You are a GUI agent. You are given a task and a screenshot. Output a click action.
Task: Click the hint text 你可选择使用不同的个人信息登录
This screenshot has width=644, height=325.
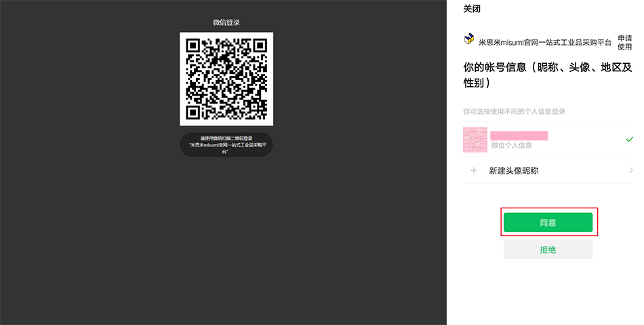[514, 111]
